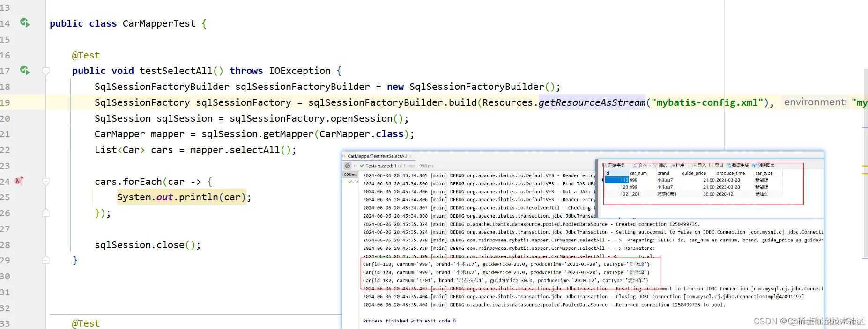Click the 筛选 filter tool
The height and width of the screenshot is (329, 868).
660,165
